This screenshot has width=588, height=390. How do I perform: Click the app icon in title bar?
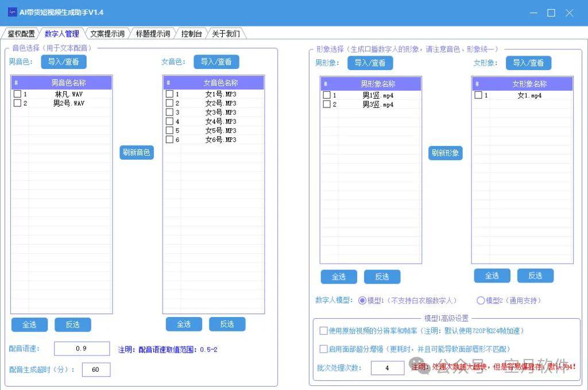click(12, 12)
